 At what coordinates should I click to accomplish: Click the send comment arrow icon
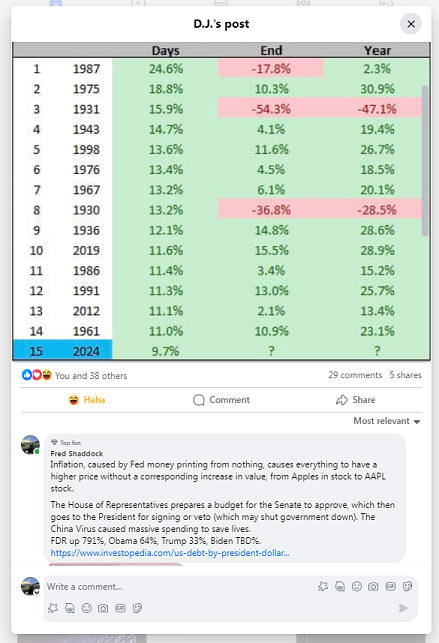[x=403, y=608]
